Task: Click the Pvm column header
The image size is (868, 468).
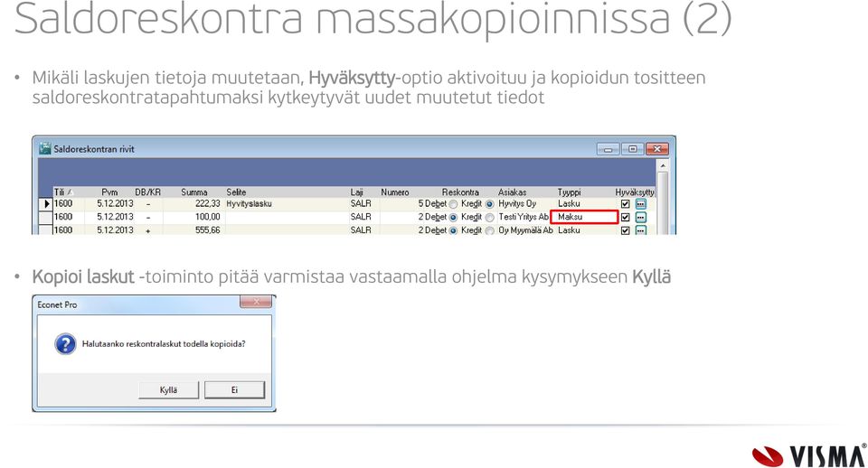Action: point(109,192)
